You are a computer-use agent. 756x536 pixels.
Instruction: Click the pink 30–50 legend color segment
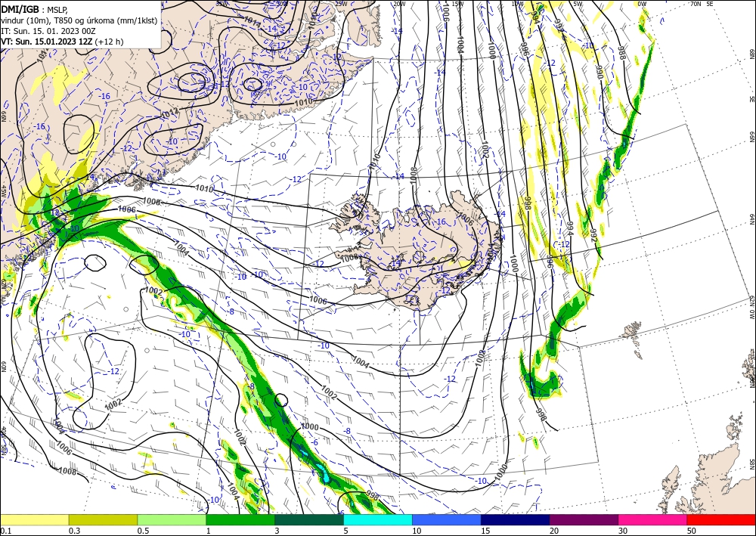coord(653,519)
